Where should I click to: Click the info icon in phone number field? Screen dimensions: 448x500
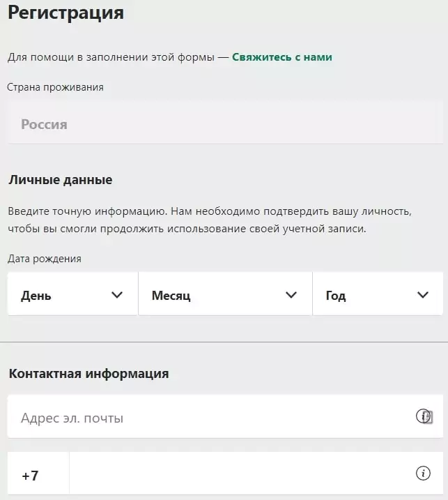click(423, 474)
